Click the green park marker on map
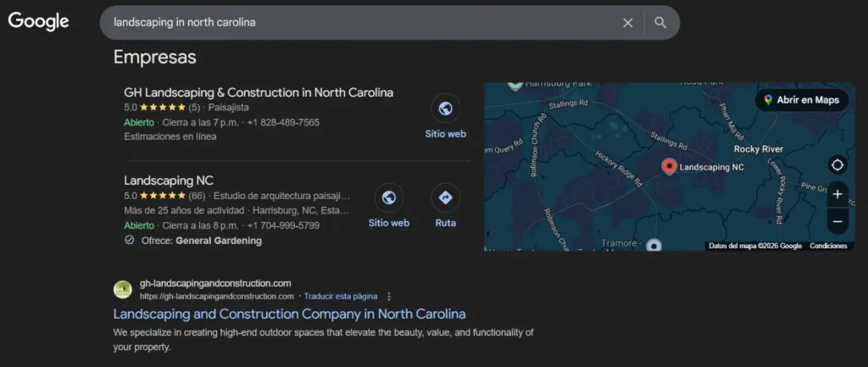Screen dimensions: 868x367 [x=515, y=86]
